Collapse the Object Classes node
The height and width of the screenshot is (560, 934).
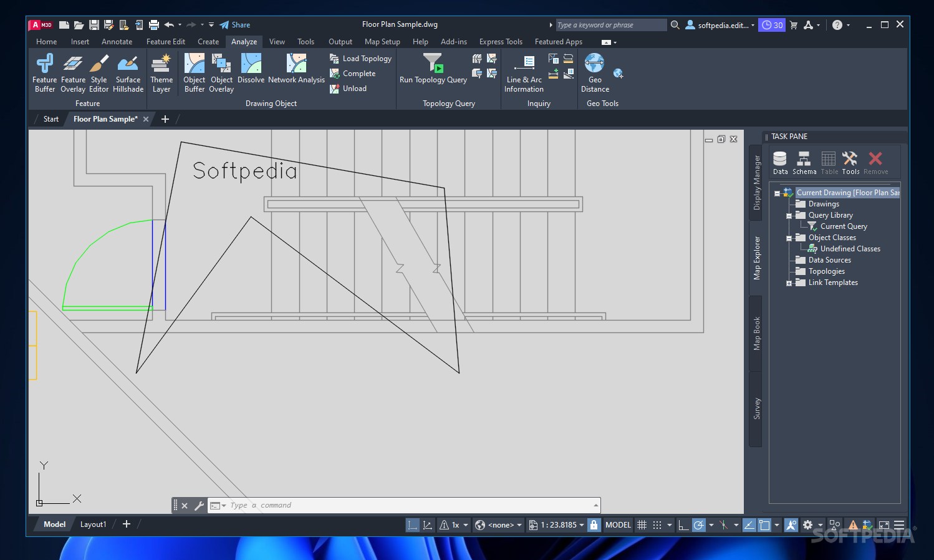point(789,238)
